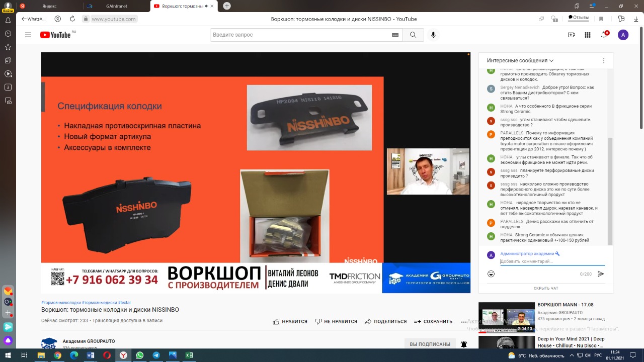This screenshot has width=644, height=362.
Task: Open the taskbar clock showing 11:24
Action: point(614,355)
